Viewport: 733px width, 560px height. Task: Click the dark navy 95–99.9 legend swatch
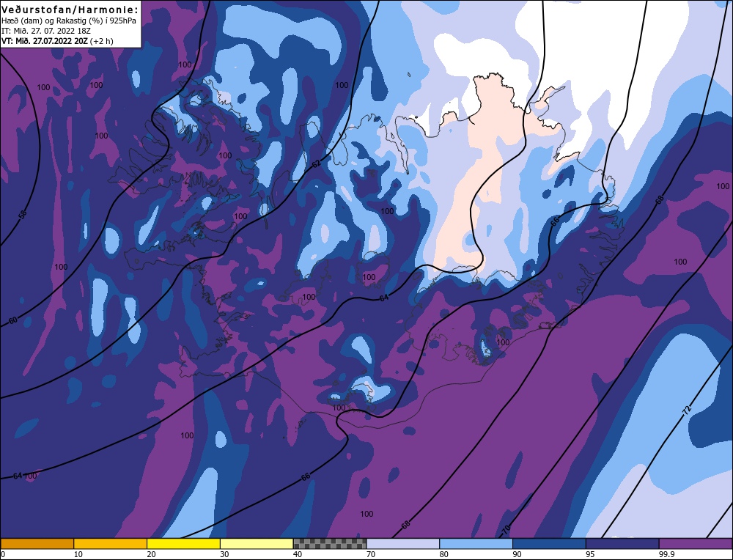622,543
